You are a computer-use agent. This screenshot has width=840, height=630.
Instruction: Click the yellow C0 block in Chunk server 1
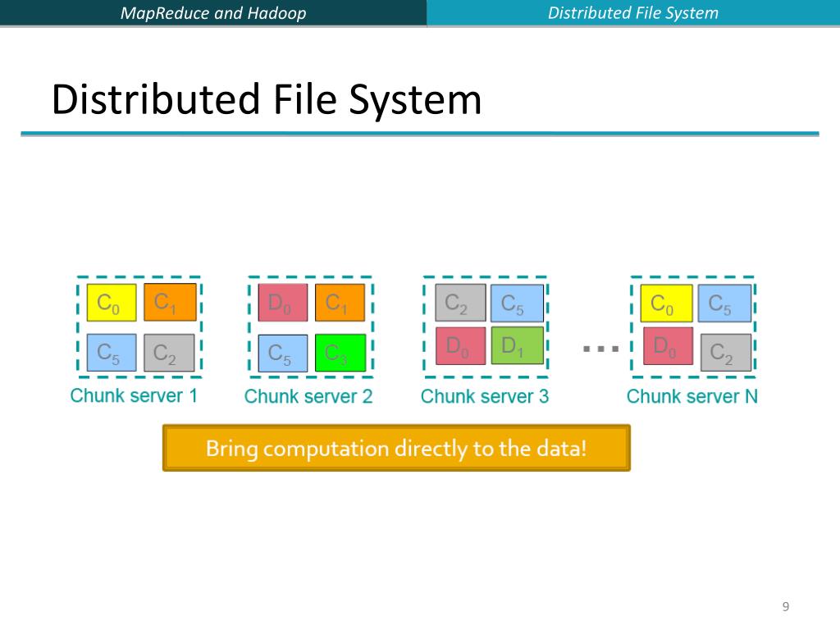[x=112, y=303]
